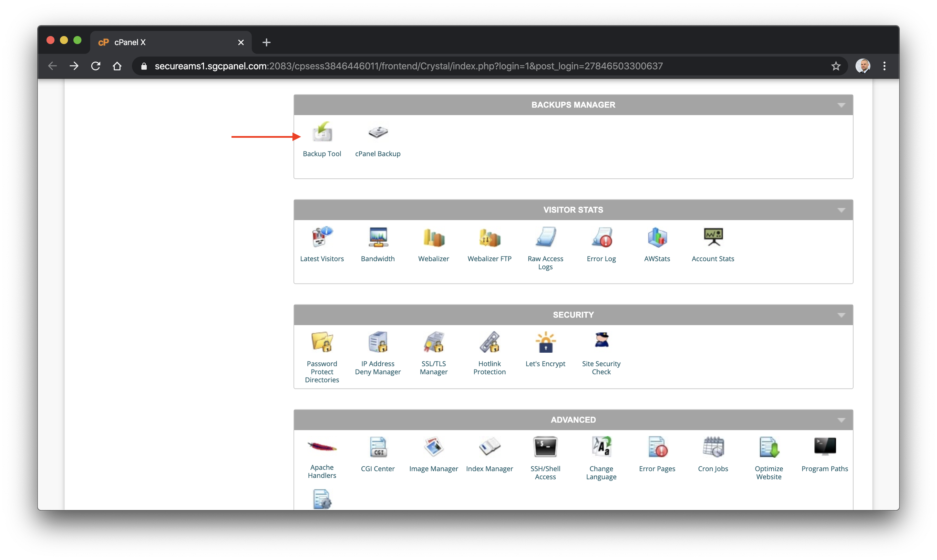Click the Latest Visitors text link

pos(322,259)
